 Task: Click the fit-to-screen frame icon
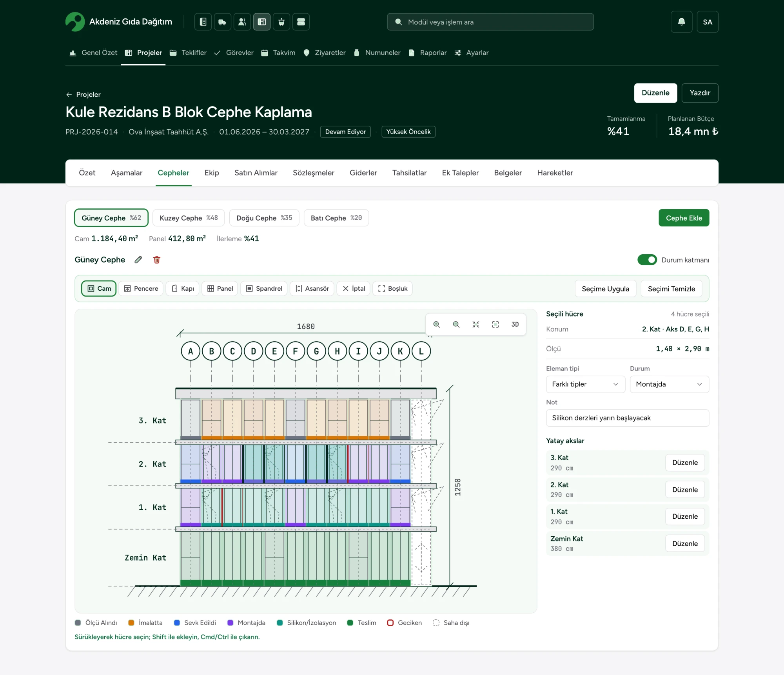click(495, 324)
